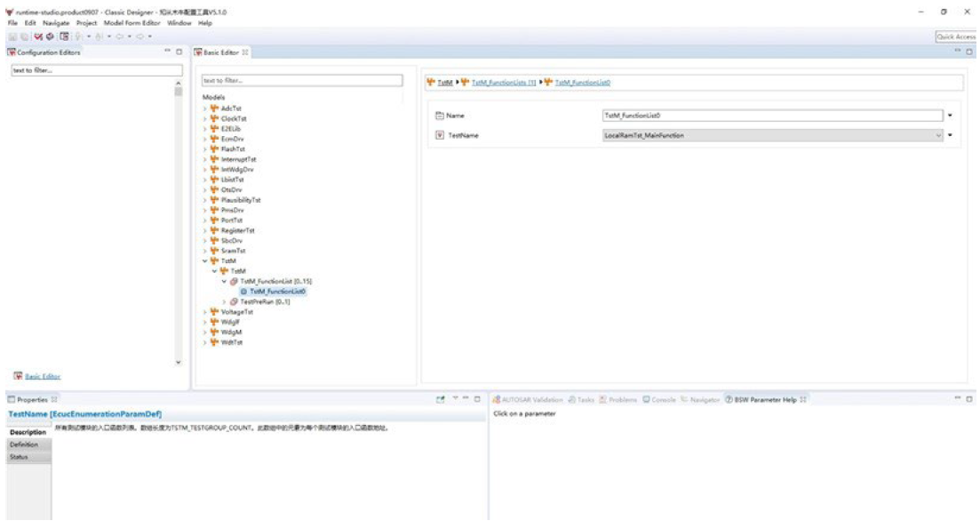The height and width of the screenshot is (521, 980).
Task: Minimize the Properties view
Action: point(468,399)
